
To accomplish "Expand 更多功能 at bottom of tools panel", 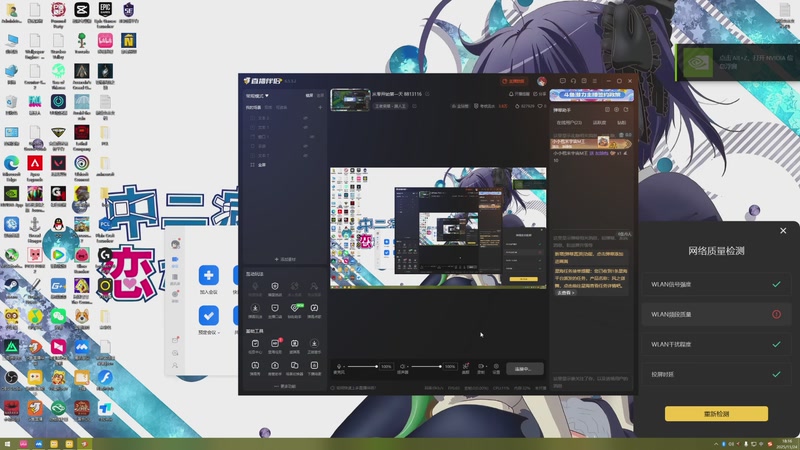I will pyautogui.click(x=285, y=386).
